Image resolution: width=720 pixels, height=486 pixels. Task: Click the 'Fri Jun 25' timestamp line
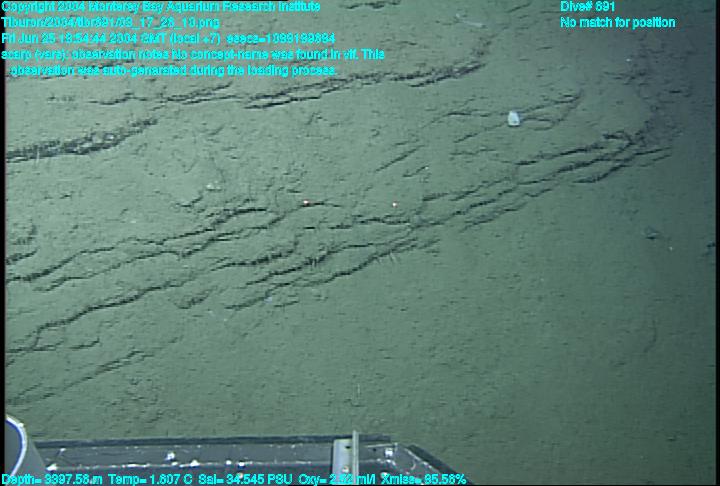tap(168, 39)
